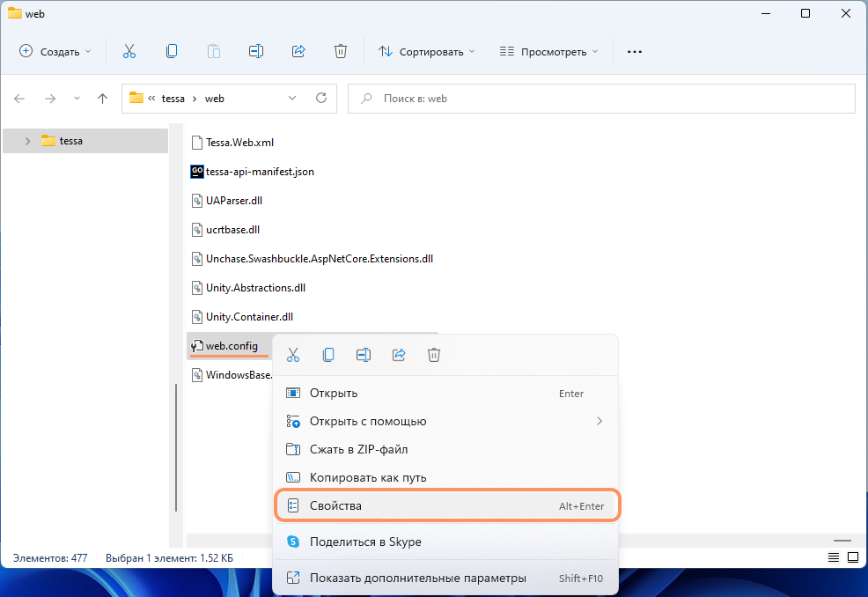Switch to details list view in the status bar

tap(833, 558)
